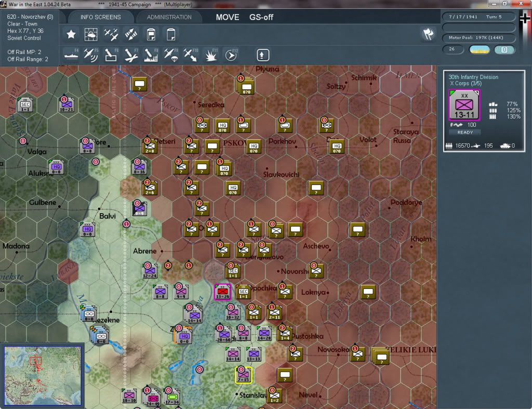The height and width of the screenshot is (409, 532).
Task: Click the Staraya Russa town label
Action: (406, 136)
